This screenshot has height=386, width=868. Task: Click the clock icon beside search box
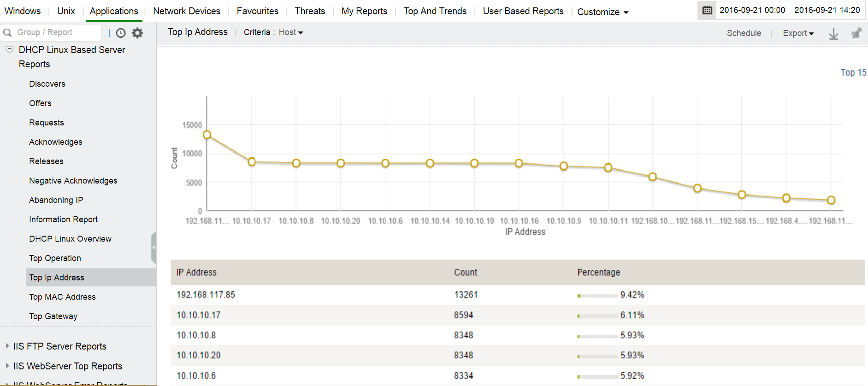pyautogui.click(x=121, y=33)
